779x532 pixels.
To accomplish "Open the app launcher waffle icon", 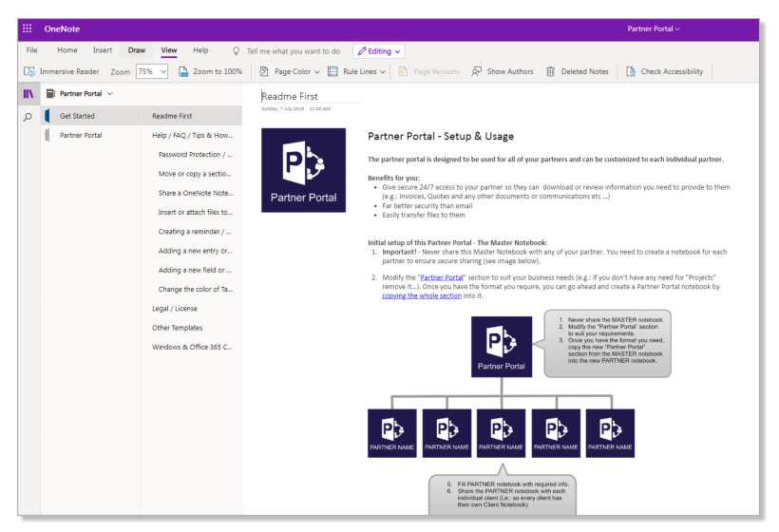I will (28, 28).
